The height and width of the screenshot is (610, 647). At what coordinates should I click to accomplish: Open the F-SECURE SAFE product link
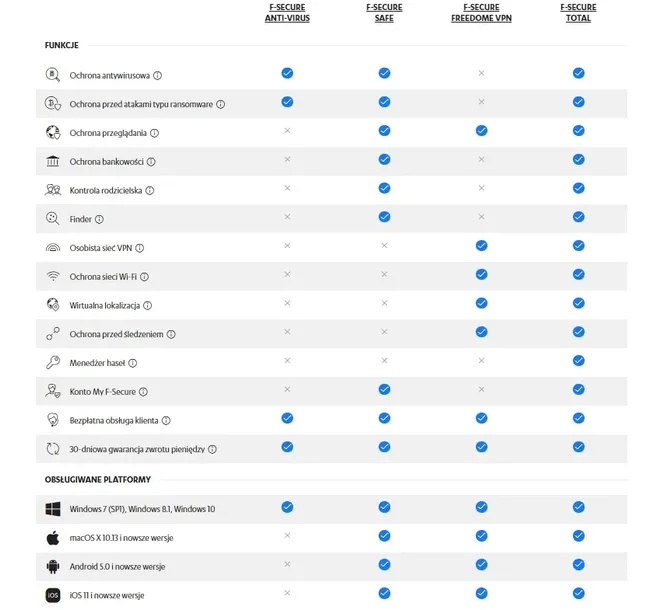coord(384,13)
